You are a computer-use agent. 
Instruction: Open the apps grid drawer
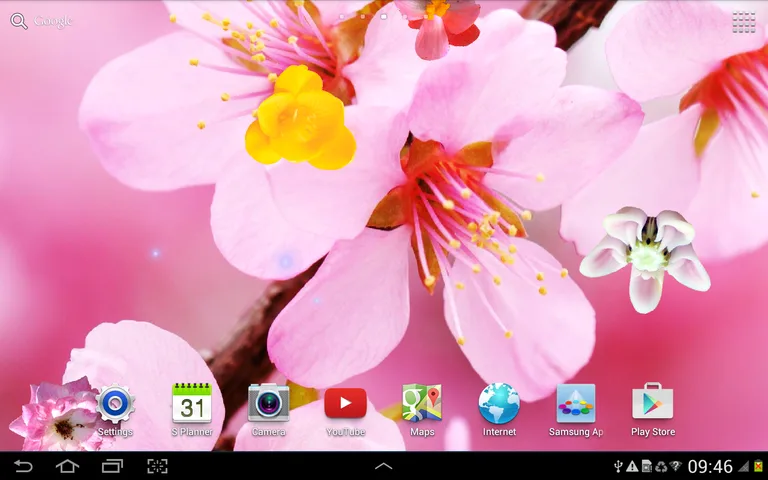[744, 22]
